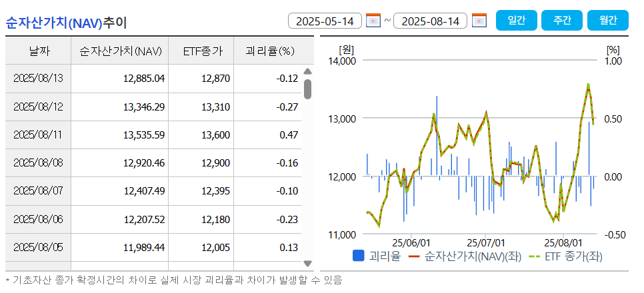Click the deviation value 0.13
Image resolution: width=644 pixels, height=293 pixels.
[289, 248]
